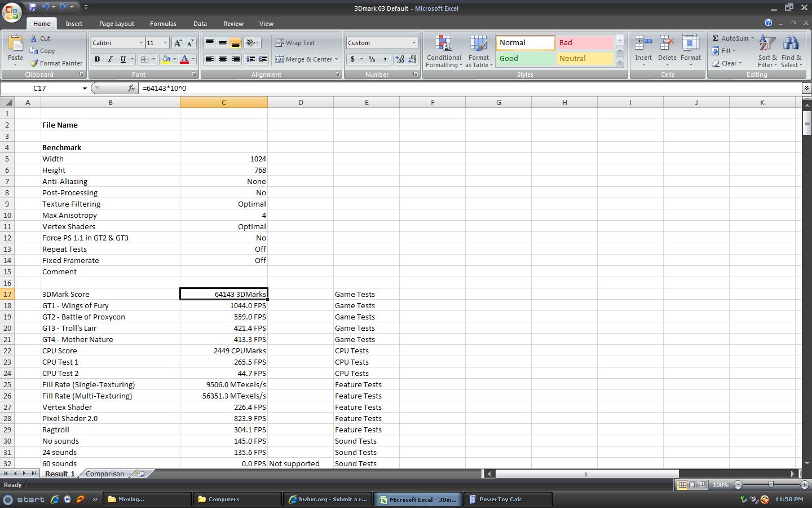The image size is (812, 508).
Task: Switch to Page Layout view in status bar
Action: 692,485
